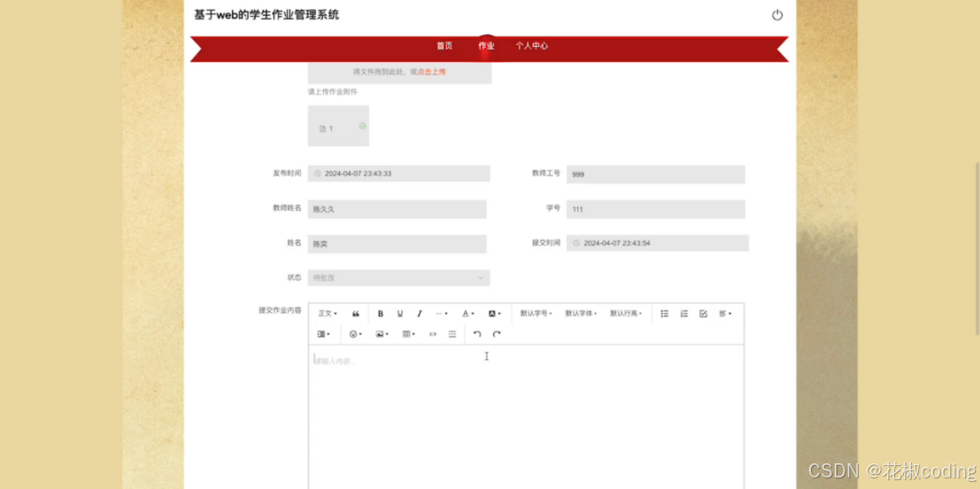Open the 个人中心 nav item
The width and height of the screenshot is (980, 489).
click(x=532, y=46)
